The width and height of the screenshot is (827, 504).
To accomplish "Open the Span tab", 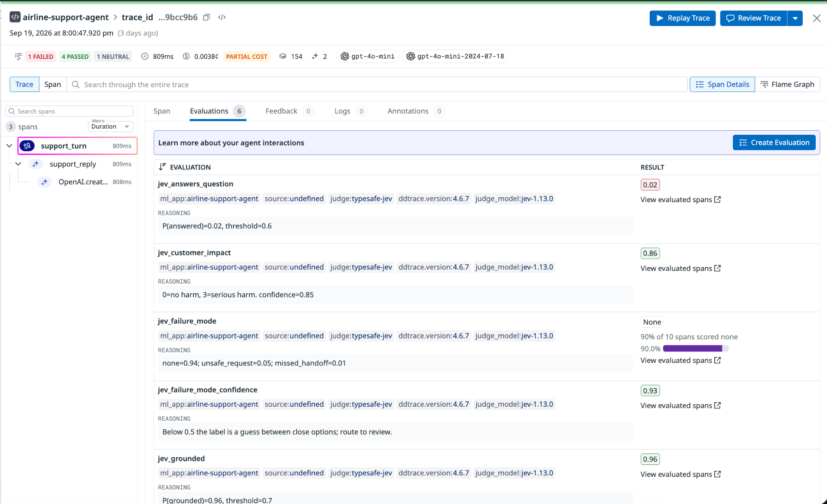I will (162, 111).
